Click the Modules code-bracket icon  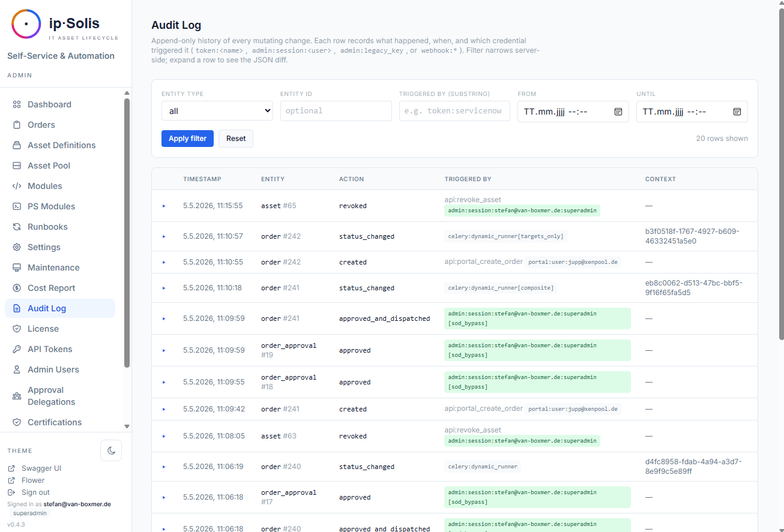(x=17, y=186)
